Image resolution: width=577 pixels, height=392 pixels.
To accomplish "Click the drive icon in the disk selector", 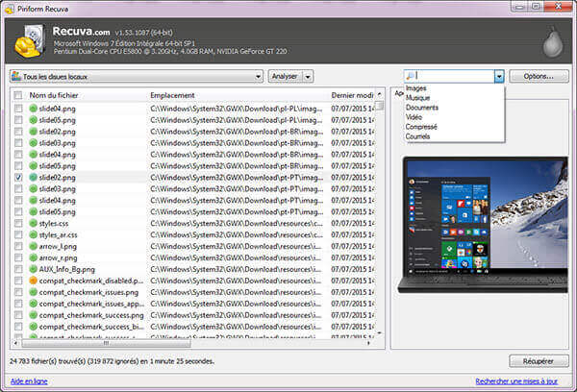I will [x=17, y=76].
